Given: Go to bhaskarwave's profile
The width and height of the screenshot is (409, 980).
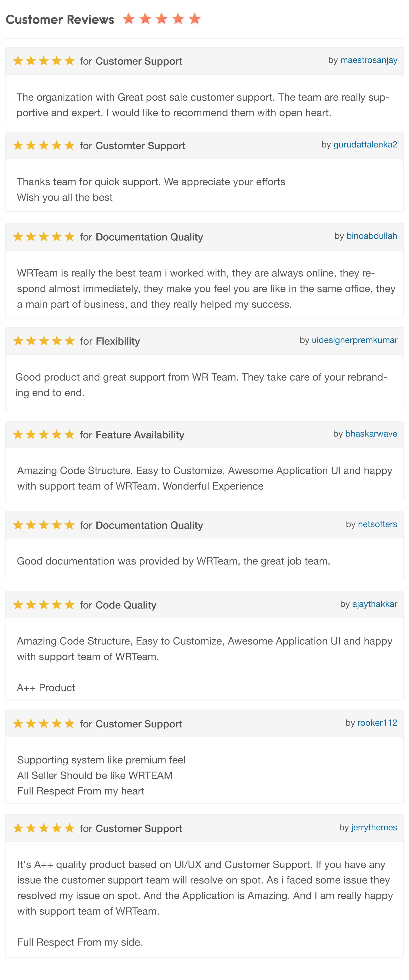Looking at the screenshot, I should pos(371,434).
